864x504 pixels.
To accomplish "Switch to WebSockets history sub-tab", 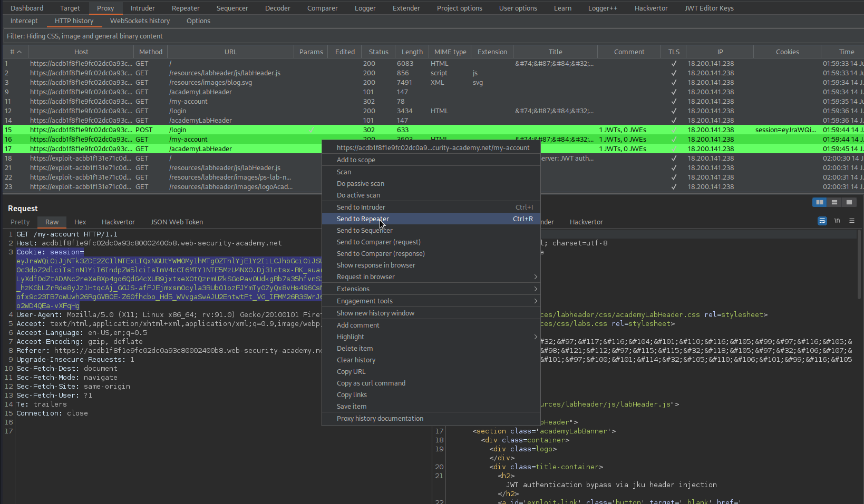I will tap(140, 21).
